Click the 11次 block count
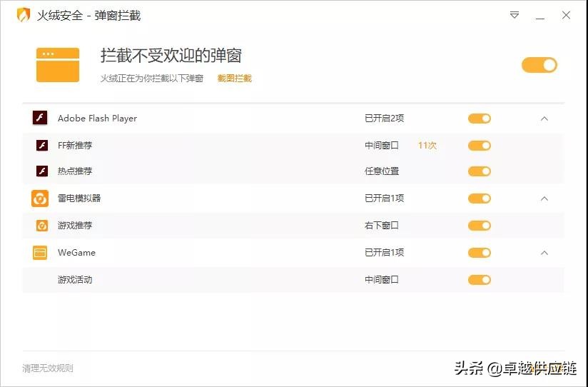588x387 pixels. click(427, 145)
